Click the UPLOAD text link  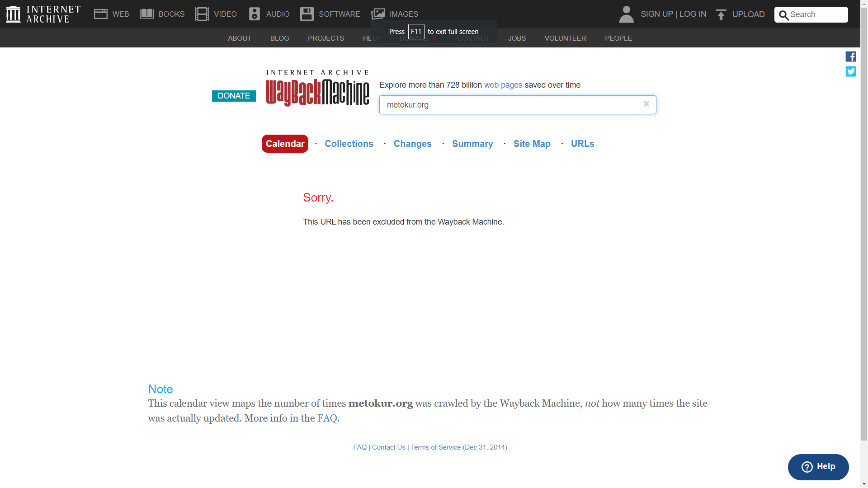(x=749, y=14)
